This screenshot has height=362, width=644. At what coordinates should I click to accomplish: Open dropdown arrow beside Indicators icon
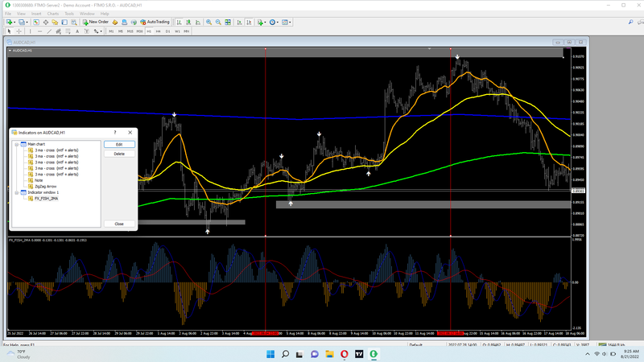tap(265, 23)
